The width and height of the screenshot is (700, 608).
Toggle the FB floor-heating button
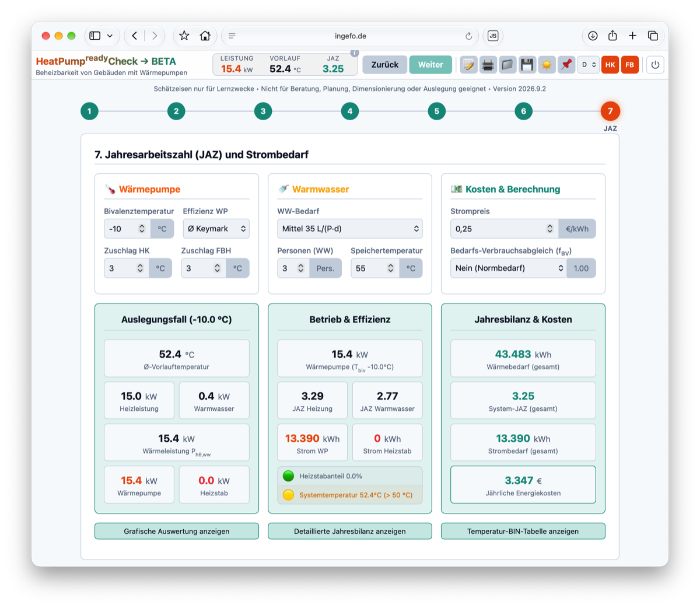630,65
